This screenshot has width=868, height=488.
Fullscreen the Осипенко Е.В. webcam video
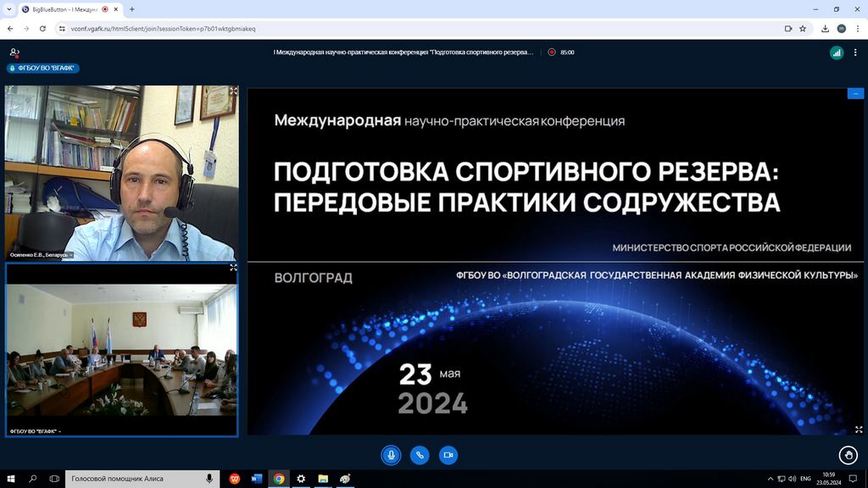point(233,91)
